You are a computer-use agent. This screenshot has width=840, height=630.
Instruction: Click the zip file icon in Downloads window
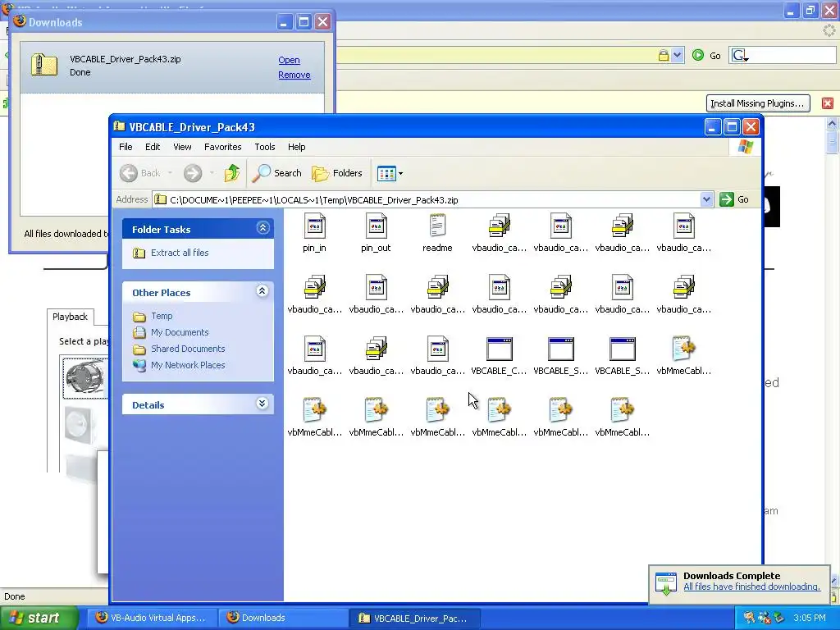[44, 65]
